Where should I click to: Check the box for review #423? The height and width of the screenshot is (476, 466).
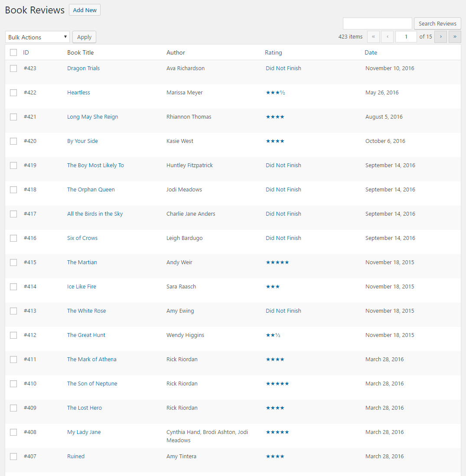pyautogui.click(x=13, y=68)
